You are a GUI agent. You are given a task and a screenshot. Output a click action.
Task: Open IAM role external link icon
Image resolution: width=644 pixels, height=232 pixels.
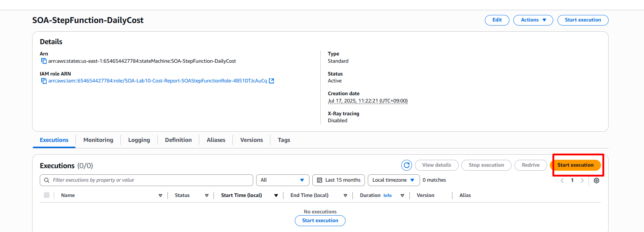[x=271, y=81]
